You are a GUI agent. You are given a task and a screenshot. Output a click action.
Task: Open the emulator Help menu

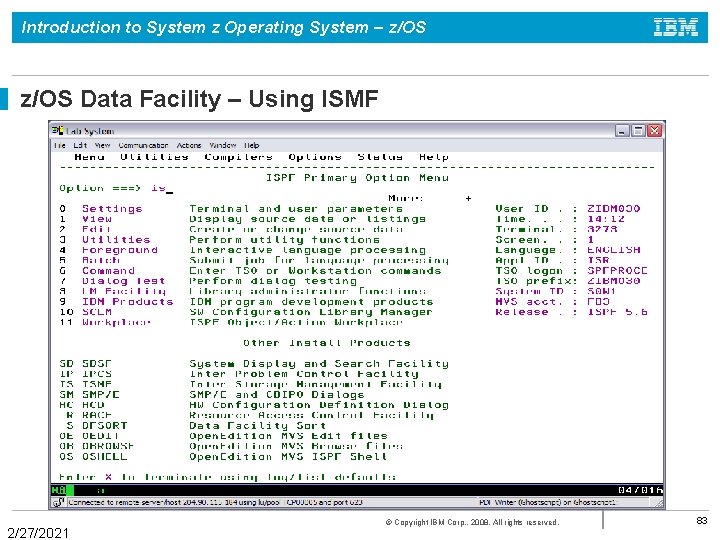coord(252,145)
